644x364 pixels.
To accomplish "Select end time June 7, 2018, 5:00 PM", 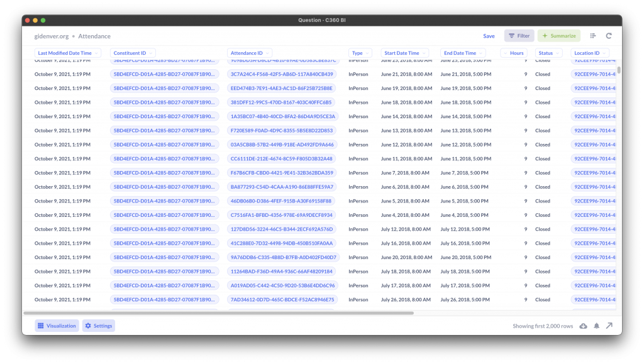I will tap(464, 173).
